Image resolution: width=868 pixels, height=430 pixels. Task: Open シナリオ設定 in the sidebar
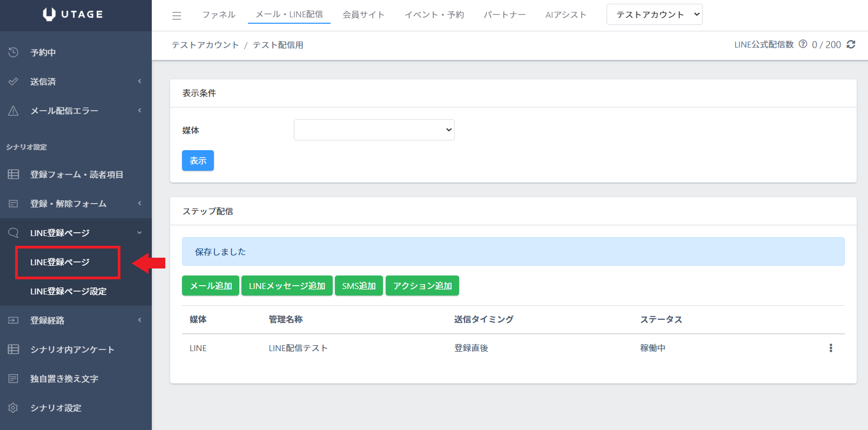[x=56, y=408]
